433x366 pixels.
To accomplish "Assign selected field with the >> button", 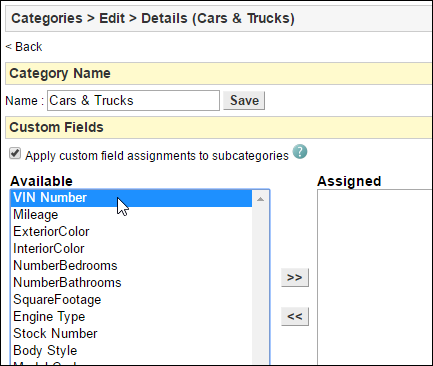I will (295, 277).
